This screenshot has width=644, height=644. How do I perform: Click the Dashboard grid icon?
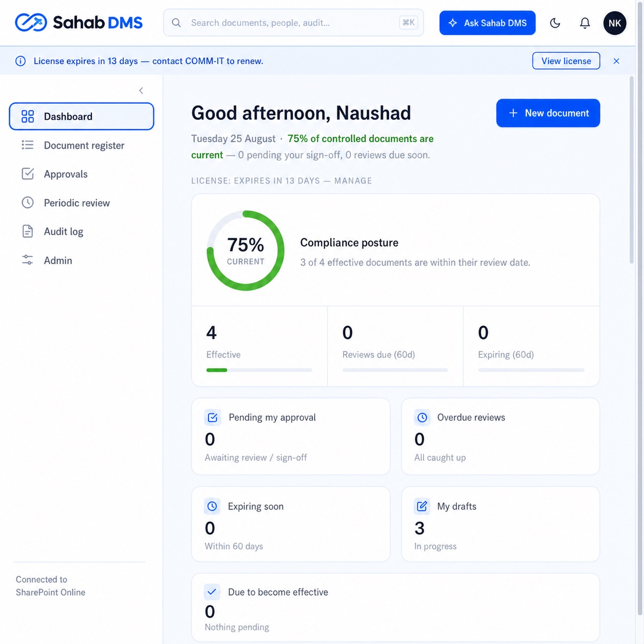[x=28, y=117]
